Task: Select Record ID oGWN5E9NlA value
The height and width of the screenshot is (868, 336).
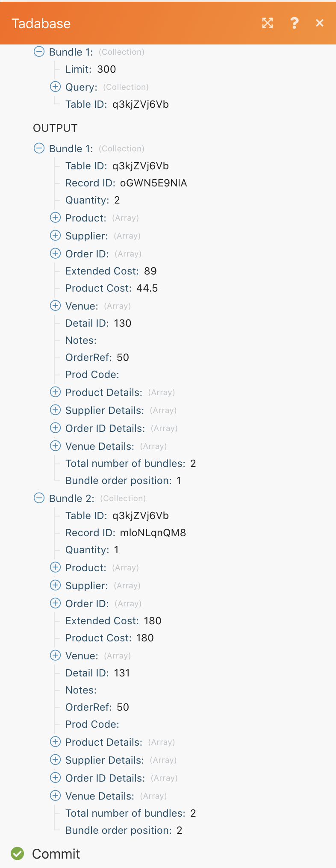Action: coord(153,183)
